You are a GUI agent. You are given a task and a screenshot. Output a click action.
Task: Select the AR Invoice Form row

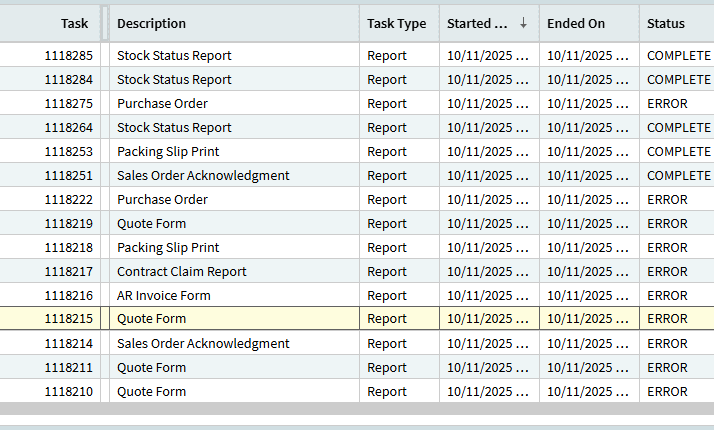(x=164, y=295)
